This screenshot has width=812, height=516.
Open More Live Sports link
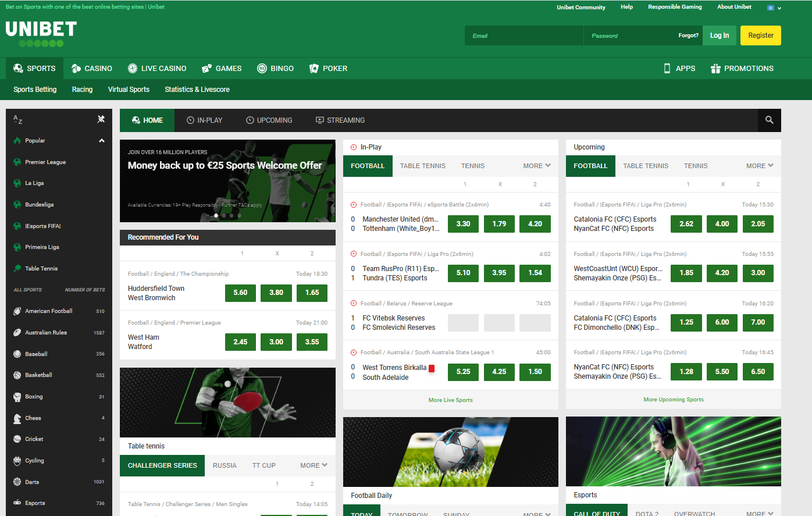pos(450,400)
